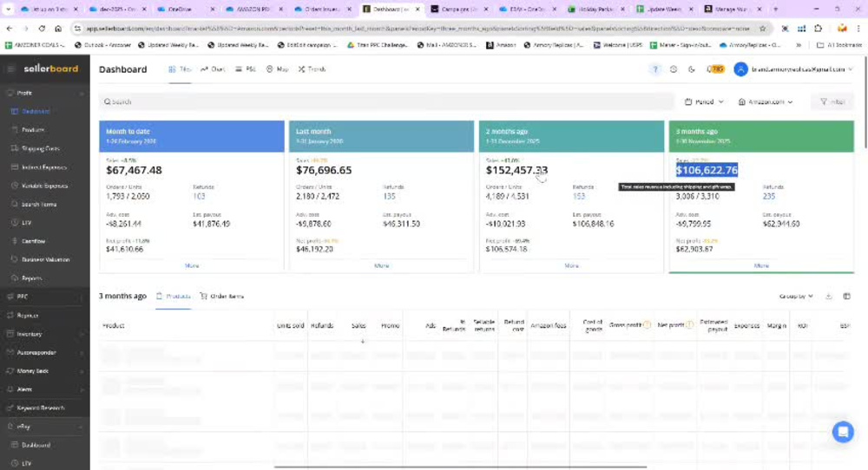The width and height of the screenshot is (868, 470).
Task: Collapse the Profit sidebar section
Action: point(82,94)
